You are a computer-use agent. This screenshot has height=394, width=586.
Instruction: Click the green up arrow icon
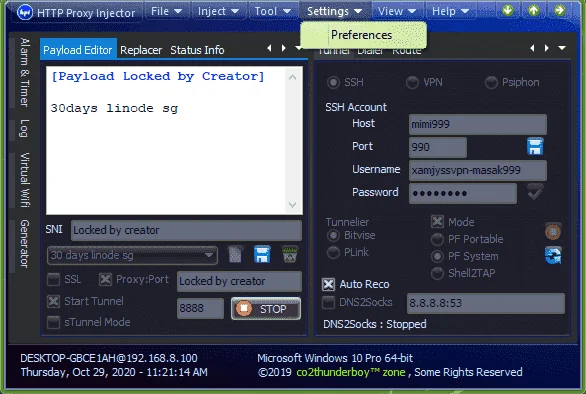(x=534, y=10)
